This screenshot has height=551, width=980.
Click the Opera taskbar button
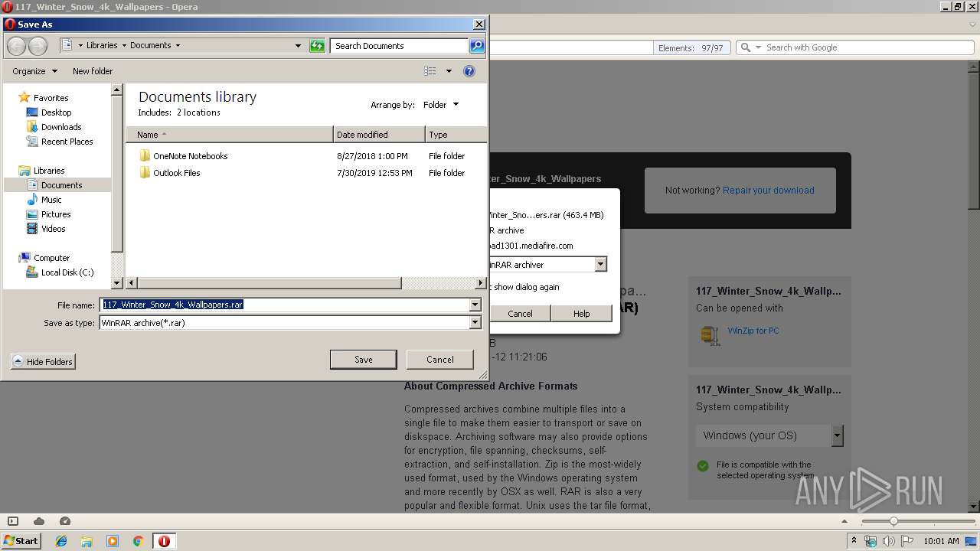tap(164, 541)
